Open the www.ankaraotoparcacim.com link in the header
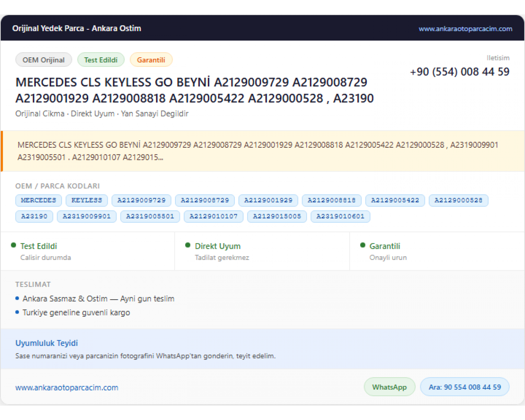The height and width of the screenshot is (420, 525). click(x=465, y=29)
